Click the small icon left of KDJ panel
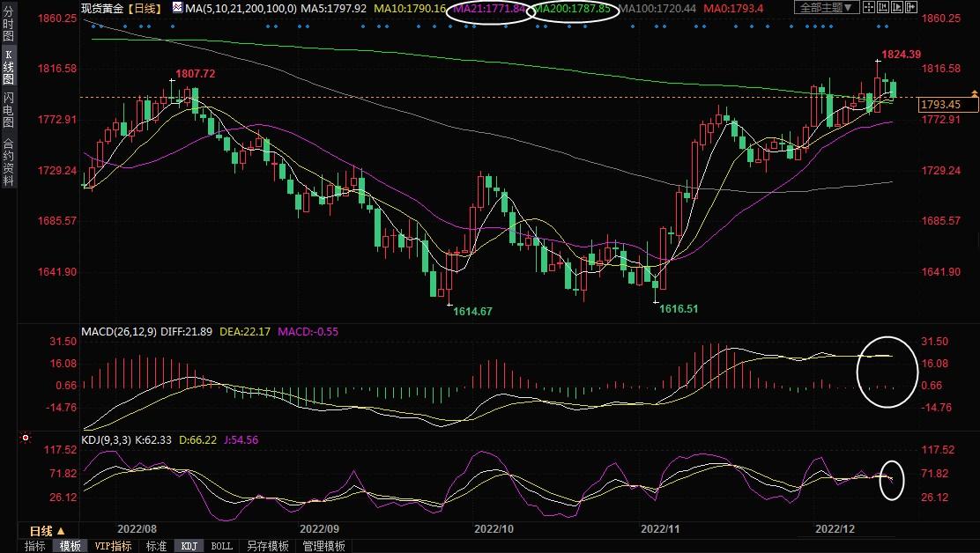The image size is (980, 553). [26, 438]
